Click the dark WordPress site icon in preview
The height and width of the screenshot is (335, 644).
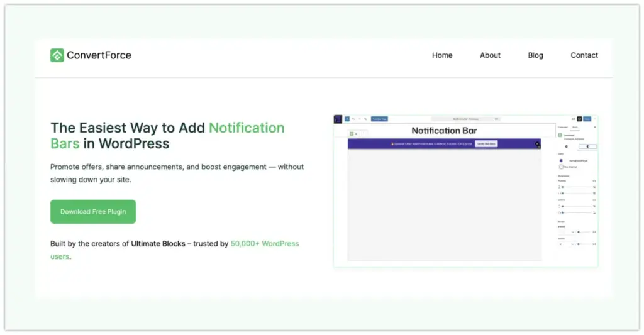[x=338, y=119]
